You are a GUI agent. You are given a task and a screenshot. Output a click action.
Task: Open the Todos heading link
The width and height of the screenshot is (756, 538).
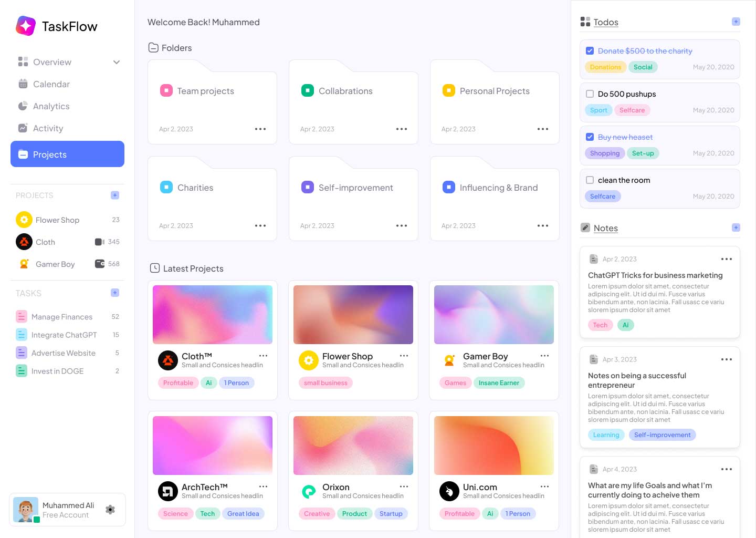click(x=606, y=22)
